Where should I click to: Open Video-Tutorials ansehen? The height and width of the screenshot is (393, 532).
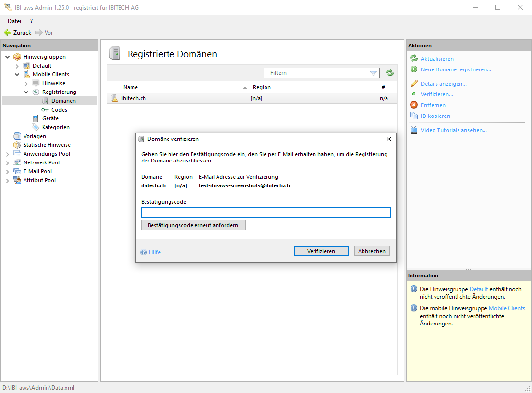[454, 130]
